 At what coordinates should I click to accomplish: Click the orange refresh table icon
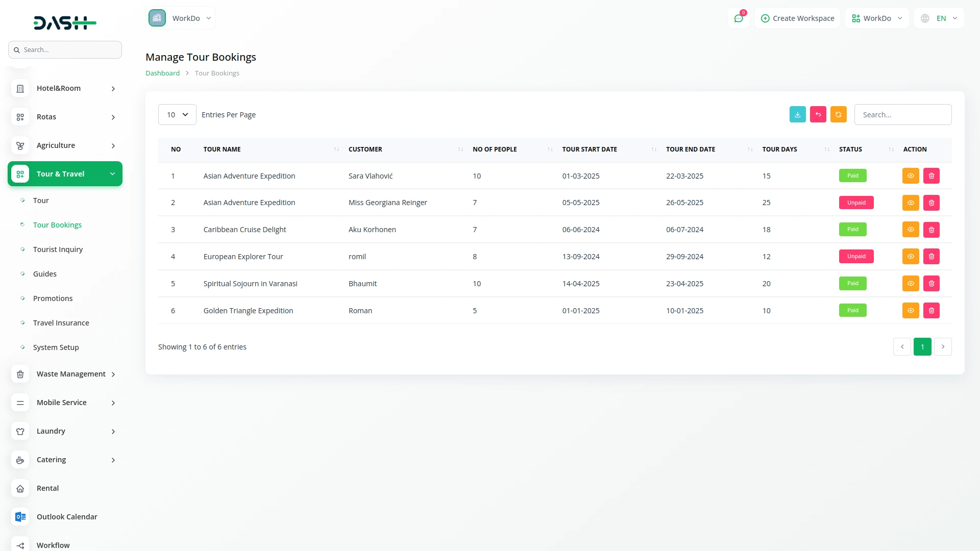tap(838, 115)
